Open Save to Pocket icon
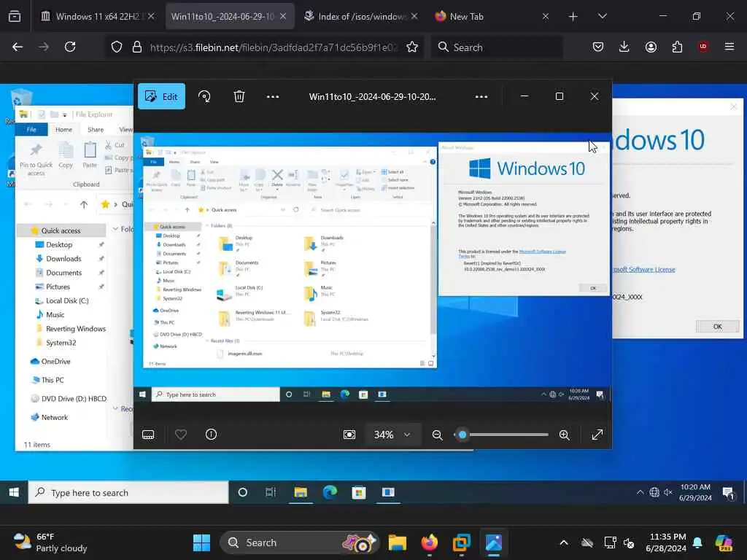 [x=598, y=47]
